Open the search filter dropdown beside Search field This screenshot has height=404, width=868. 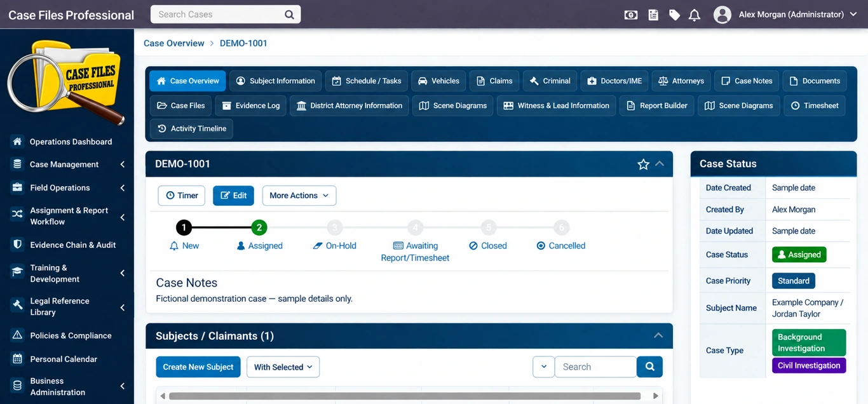pyautogui.click(x=543, y=367)
